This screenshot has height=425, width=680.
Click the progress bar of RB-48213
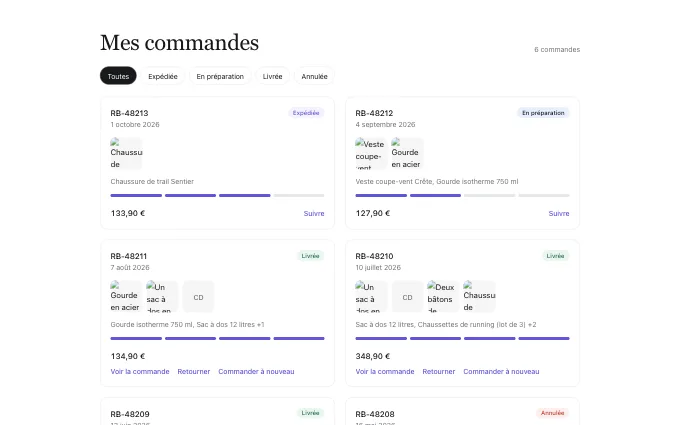pos(217,196)
